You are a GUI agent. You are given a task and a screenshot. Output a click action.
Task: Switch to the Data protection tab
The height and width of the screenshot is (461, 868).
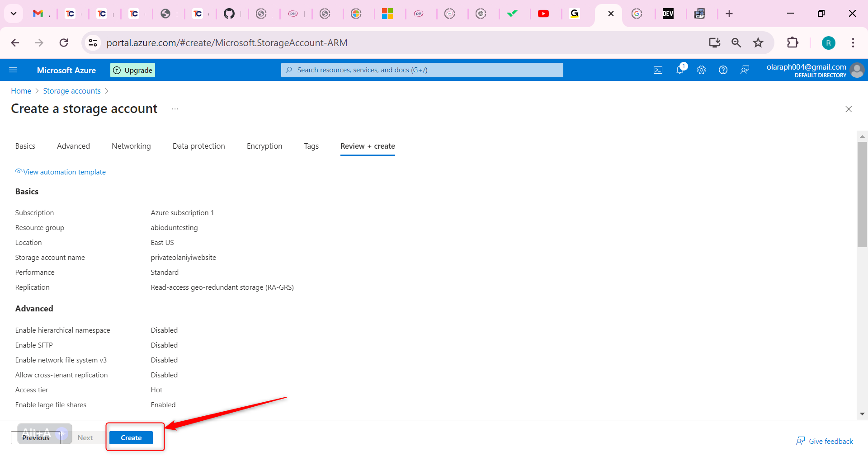tap(198, 146)
